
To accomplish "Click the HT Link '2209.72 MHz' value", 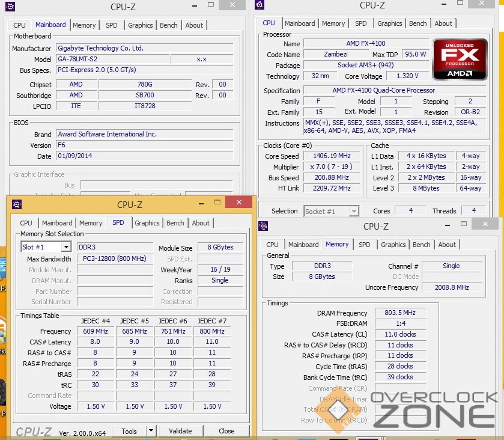I will [332, 188].
